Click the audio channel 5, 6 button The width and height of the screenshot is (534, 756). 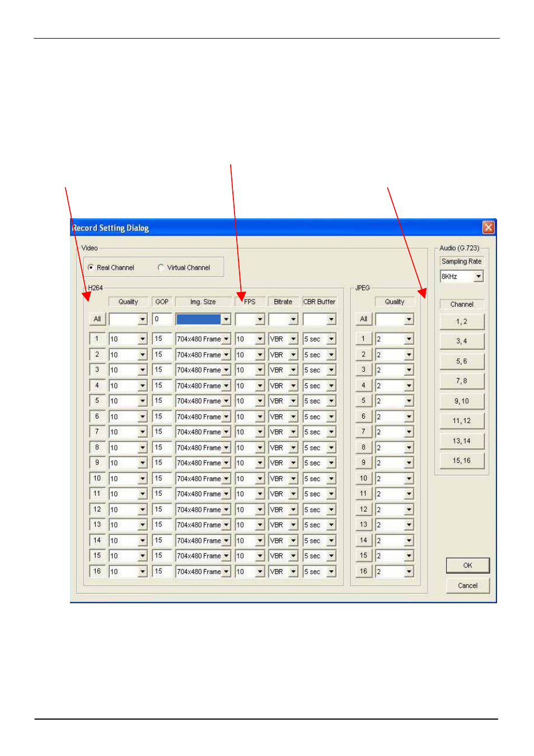462,361
